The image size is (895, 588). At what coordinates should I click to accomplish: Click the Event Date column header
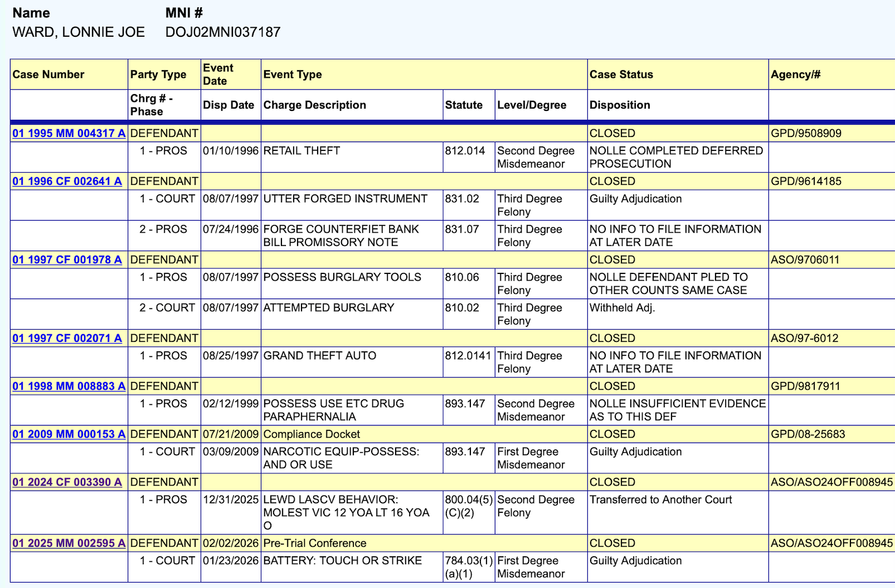click(x=218, y=75)
